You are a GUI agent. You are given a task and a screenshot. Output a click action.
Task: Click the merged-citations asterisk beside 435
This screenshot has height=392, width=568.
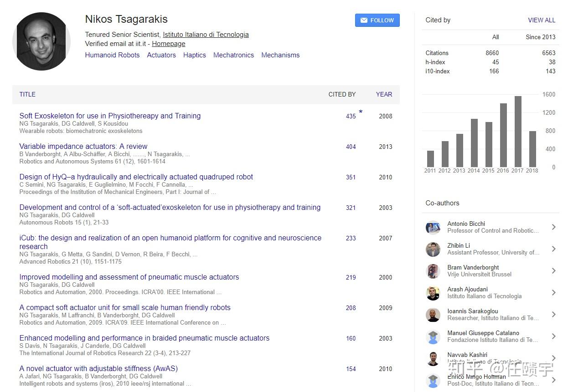coord(361,112)
